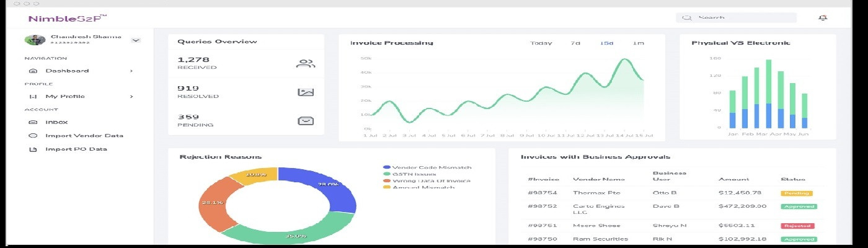Click the My Profile icon
The width and height of the screenshot is (868, 248).
[33, 96]
